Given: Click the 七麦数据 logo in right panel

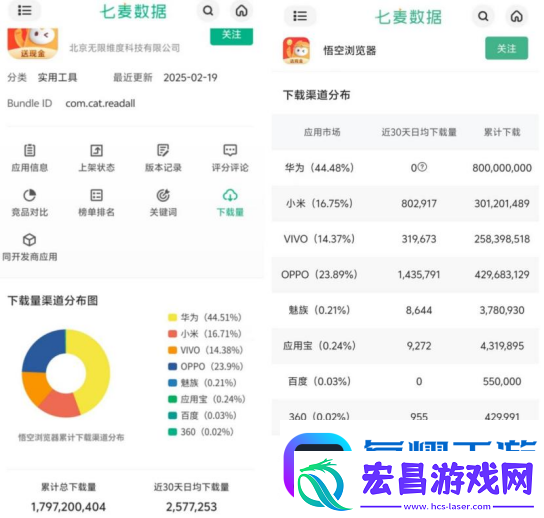Looking at the screenshot, I should tap(408, 17).
